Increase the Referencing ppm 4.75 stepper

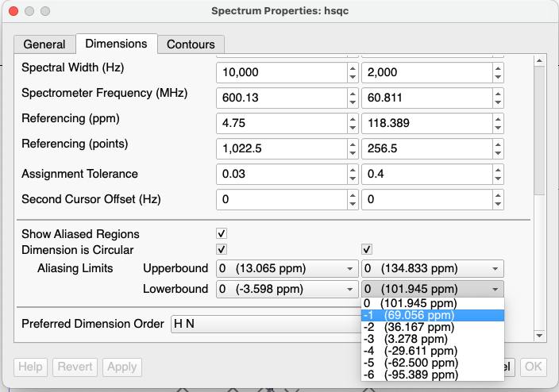point(353,119)
